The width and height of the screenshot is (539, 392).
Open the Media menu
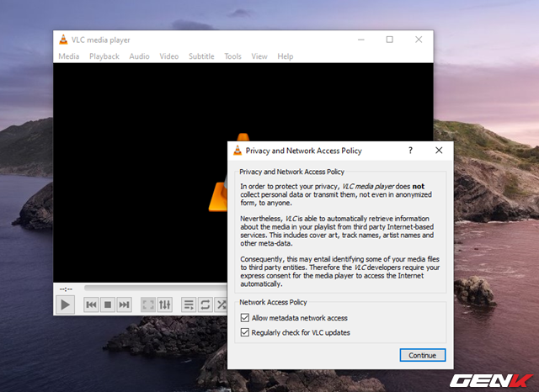69,56
